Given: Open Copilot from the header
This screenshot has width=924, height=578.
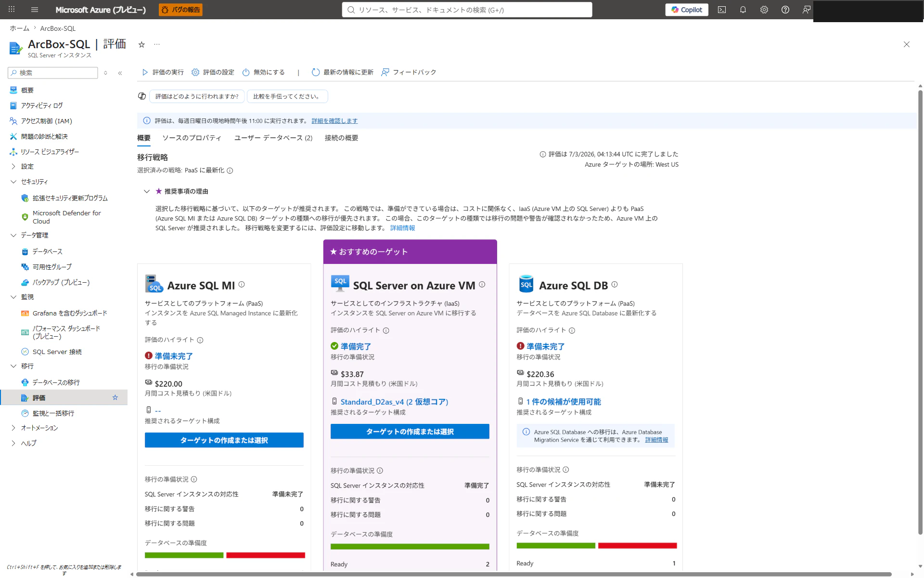Looking at the screenshot, I should click(x=687, y=10).
